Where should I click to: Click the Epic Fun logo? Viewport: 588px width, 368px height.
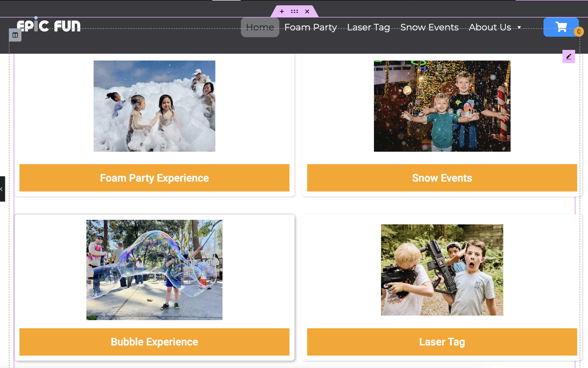[49, 26]
